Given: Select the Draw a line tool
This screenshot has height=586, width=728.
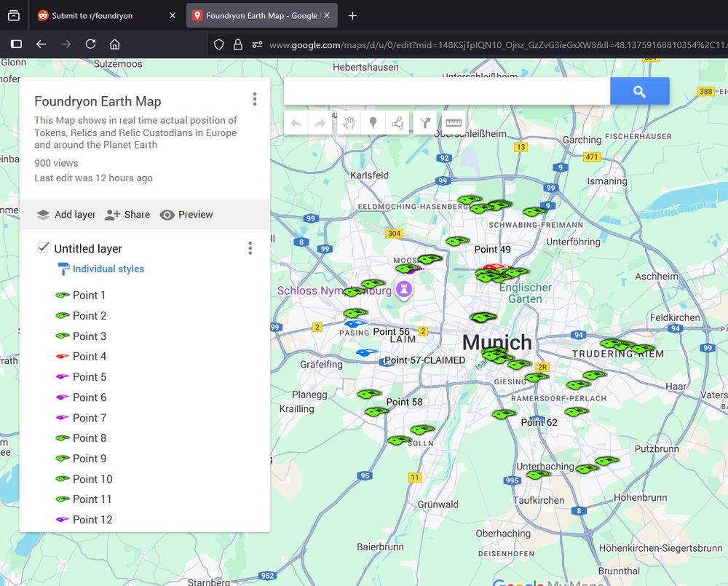Looking at the screenshot, I should (397, 123).
